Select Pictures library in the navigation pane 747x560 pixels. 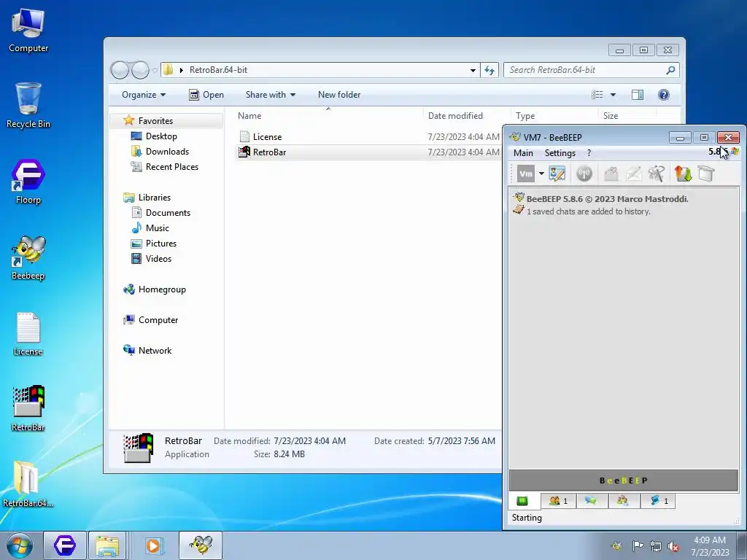pyautogui.click(x=161, y=244)
